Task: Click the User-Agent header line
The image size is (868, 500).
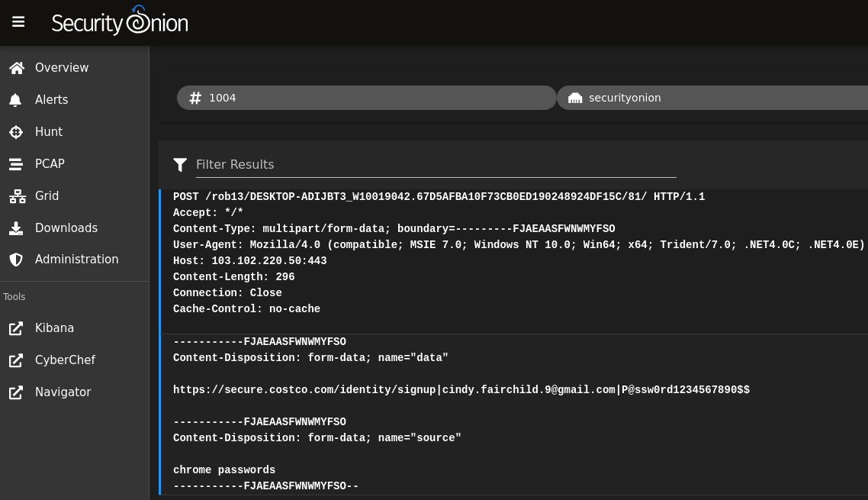Action: (x=519, y=245)
